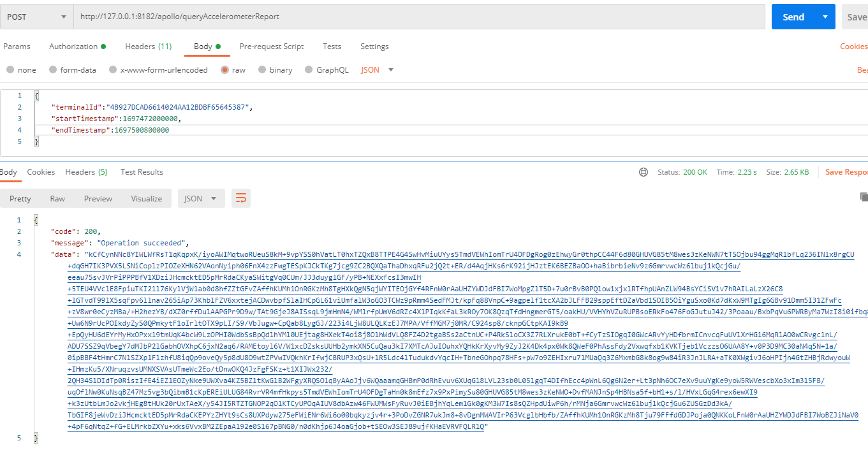Click the blue Send button
The width and height of the screenshot is (868, 457).
click(793, 17)
